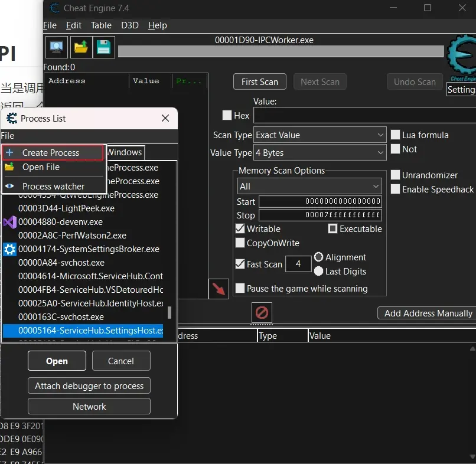Viewport: 476px width, 464px height.
Task: Choose Create Process menu entry
Action: [53, 152]
